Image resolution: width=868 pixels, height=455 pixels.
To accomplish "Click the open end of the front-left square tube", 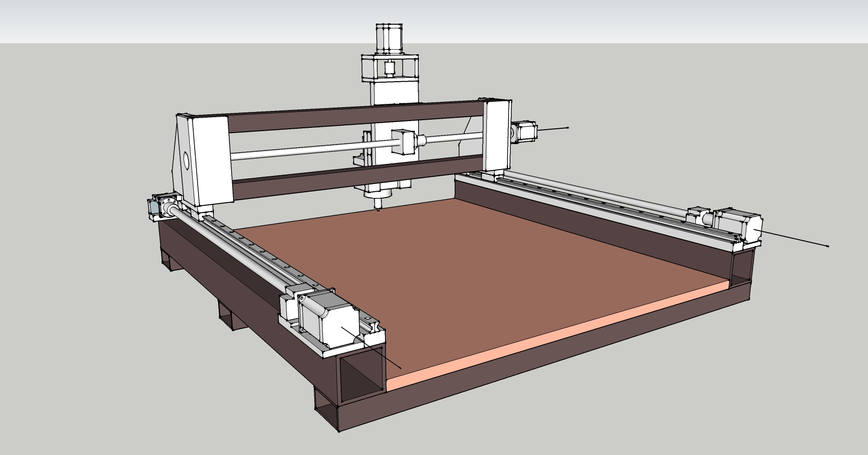I will [x=362, y=374].
